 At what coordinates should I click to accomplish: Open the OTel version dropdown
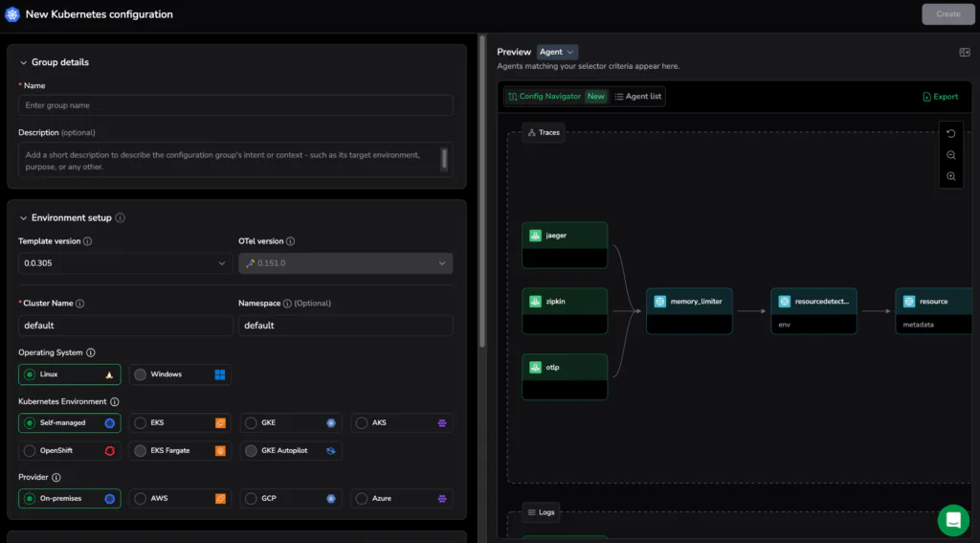pos(345,263)
